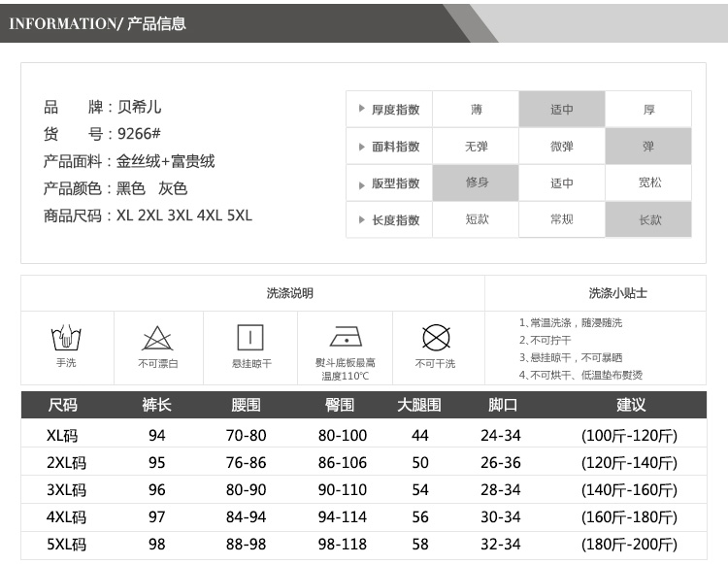Expand the 厚度指数 arrow
The width and height of the screenshot is (728, 564).
(x=361, y=110)
